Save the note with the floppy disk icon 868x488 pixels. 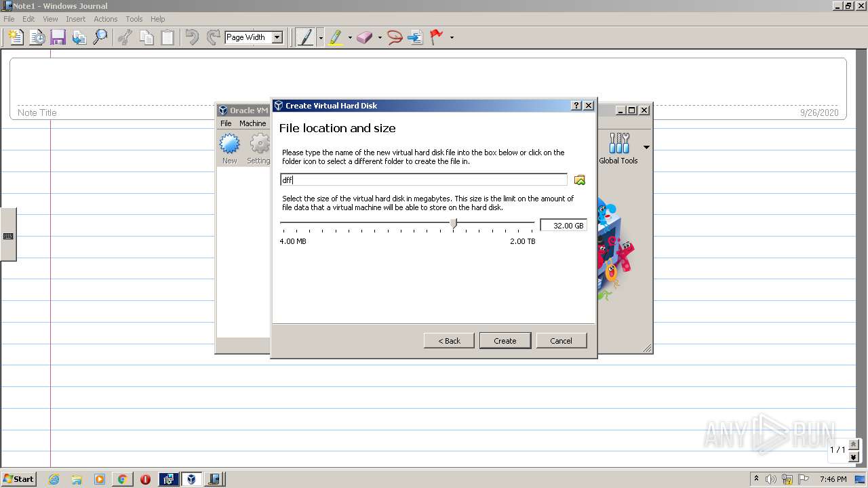pyautogui.click(x=58, y=37)
